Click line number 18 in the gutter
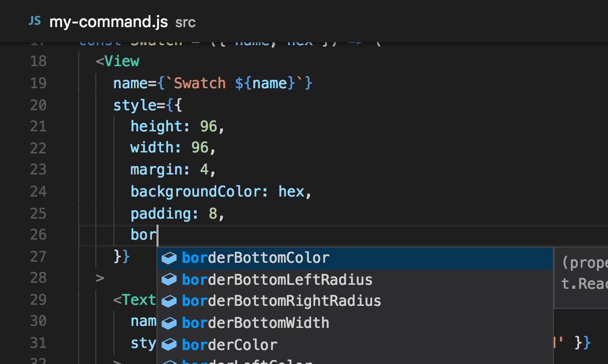 pos(38,62)
